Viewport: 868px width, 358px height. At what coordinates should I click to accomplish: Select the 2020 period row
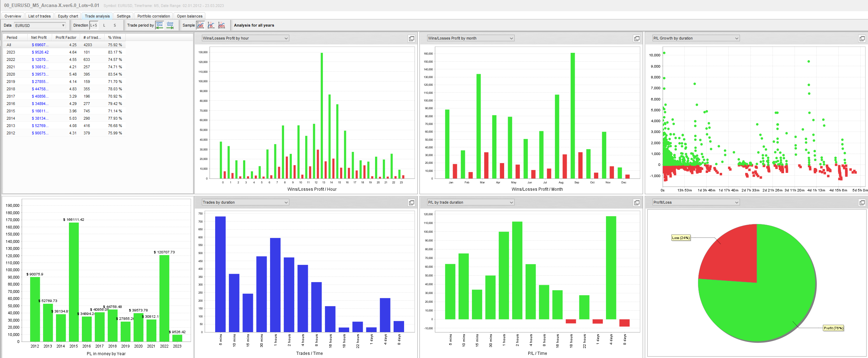point(64,74)
